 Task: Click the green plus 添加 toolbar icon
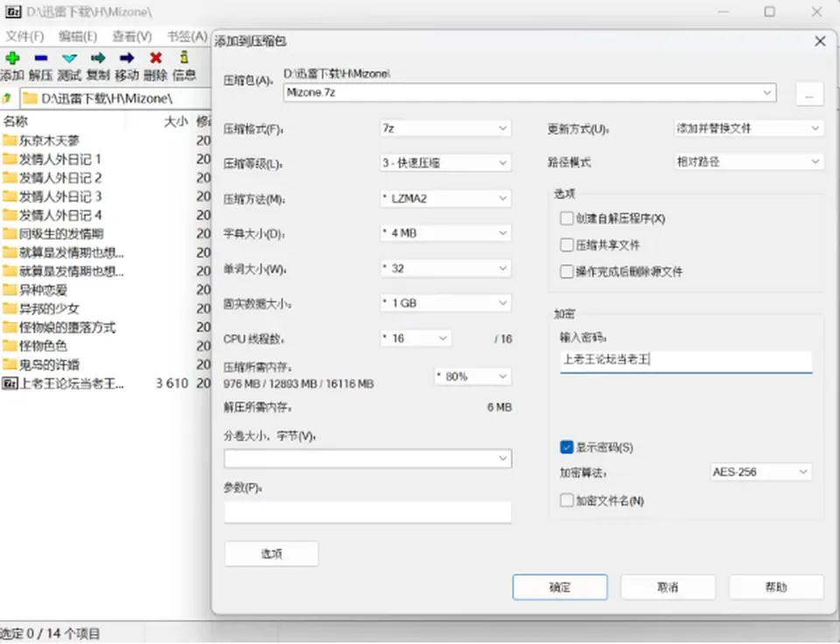[x=12, y=58]
